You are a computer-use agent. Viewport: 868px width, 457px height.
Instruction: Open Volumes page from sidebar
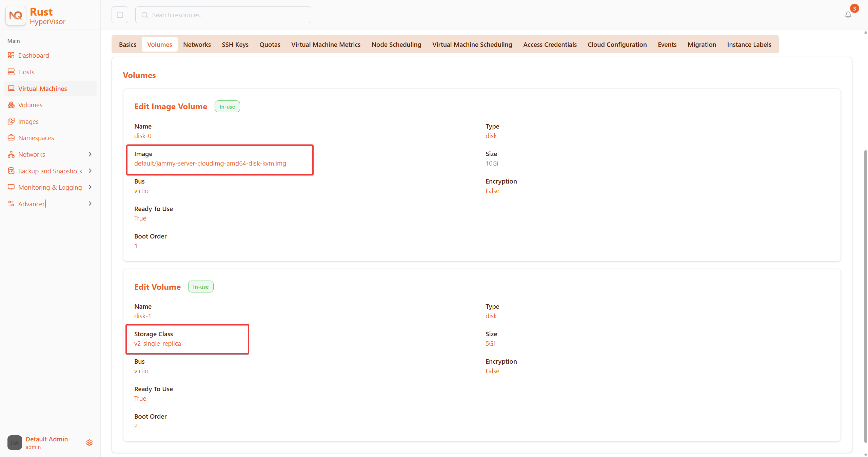[x=50, y=105]
